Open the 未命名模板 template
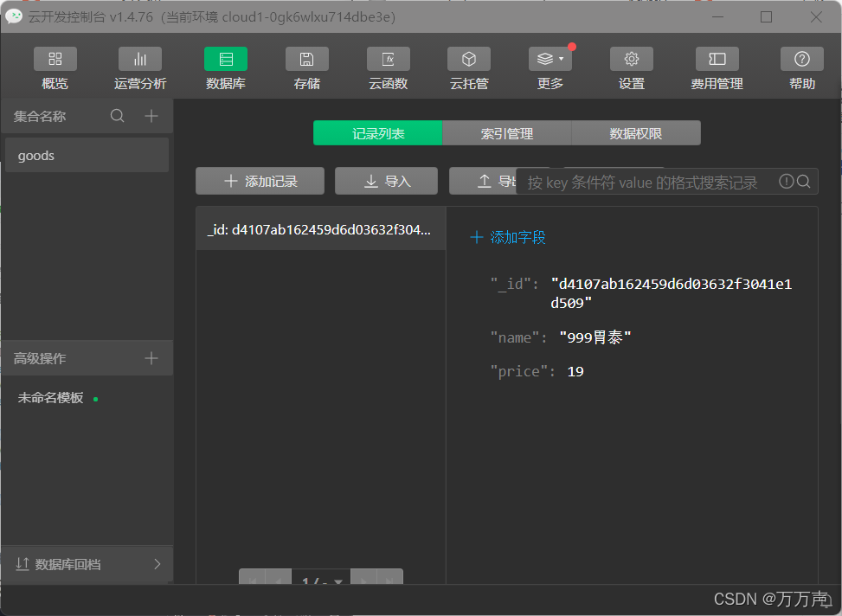 [50, 398]
